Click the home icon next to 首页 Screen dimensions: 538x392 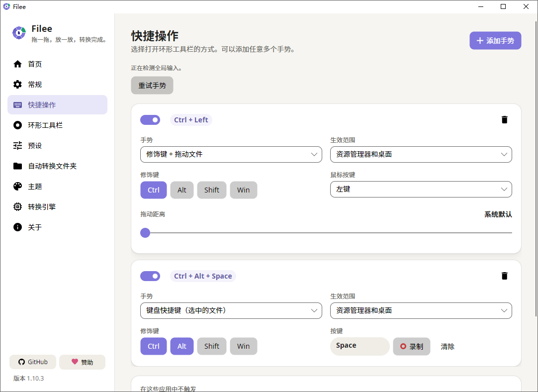pos(17,64)
